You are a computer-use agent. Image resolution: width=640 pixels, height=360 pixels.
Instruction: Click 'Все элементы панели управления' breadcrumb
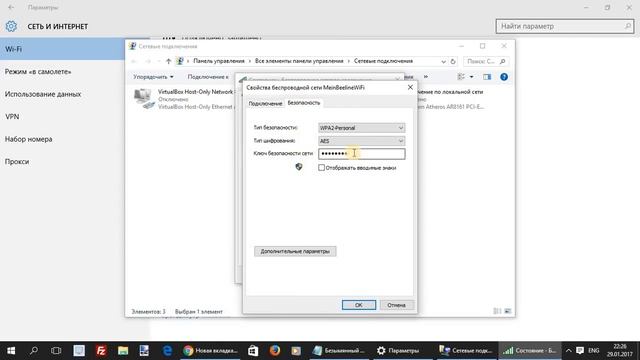(299, 61)
